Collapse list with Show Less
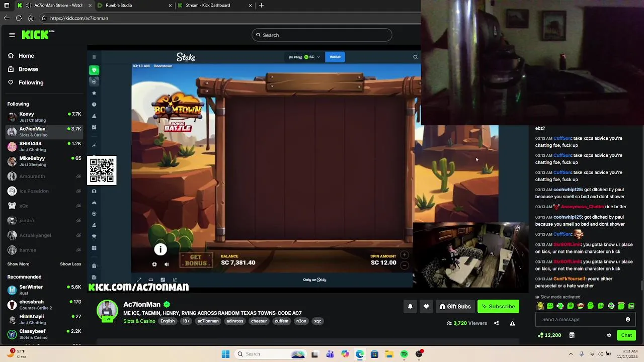The image size is (644, 362). click(70, 264)
